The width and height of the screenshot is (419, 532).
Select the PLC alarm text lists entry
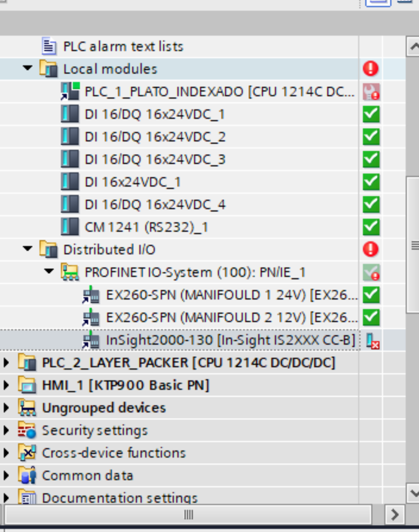123,46
